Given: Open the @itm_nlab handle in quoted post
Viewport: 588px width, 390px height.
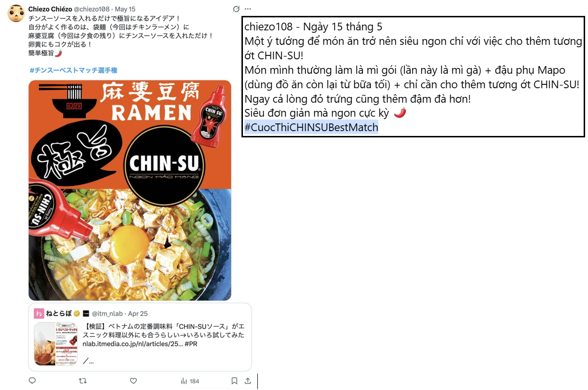Looking at the screenshot, I should 107,313.
